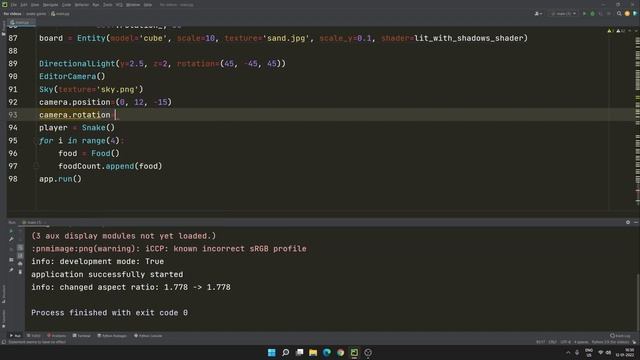The image size is (640, 360).
Task: Click the stop icon in main toolbar
Action: [609, 13]
